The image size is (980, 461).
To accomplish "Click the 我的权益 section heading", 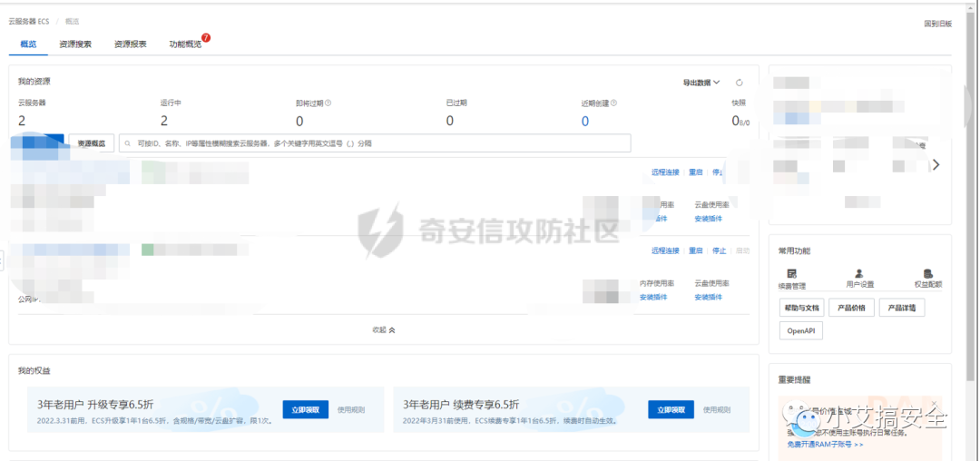I will pyautogui.click(x=34, y=371).
